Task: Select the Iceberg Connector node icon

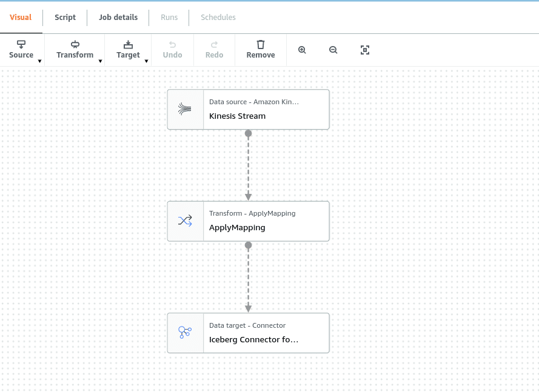Action: [x=185, y=333]
